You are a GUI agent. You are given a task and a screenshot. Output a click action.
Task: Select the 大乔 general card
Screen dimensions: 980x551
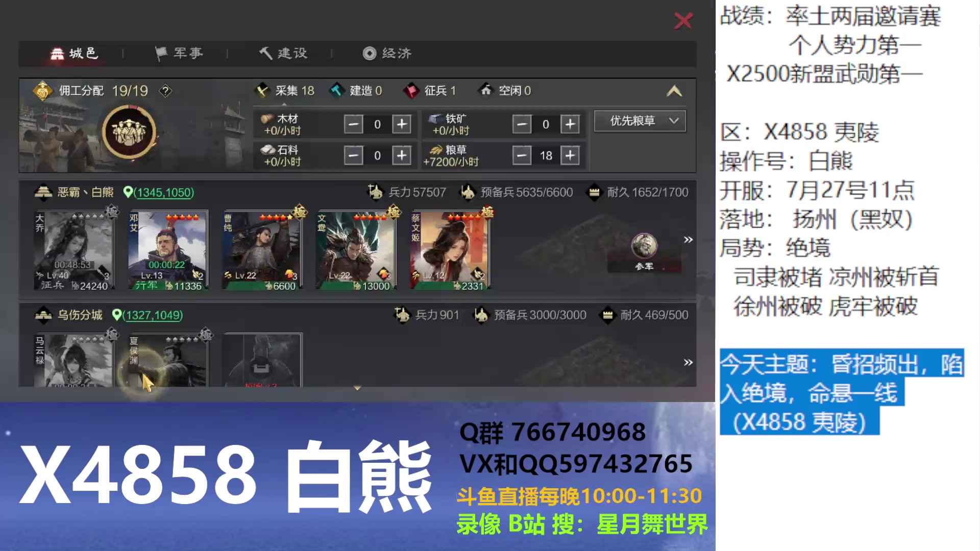(75, 250)
